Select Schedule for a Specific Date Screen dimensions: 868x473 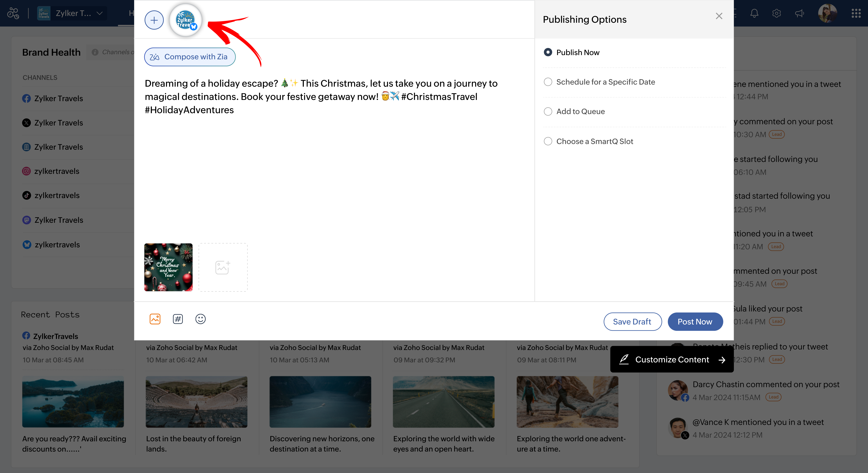[x=548, y=82]
